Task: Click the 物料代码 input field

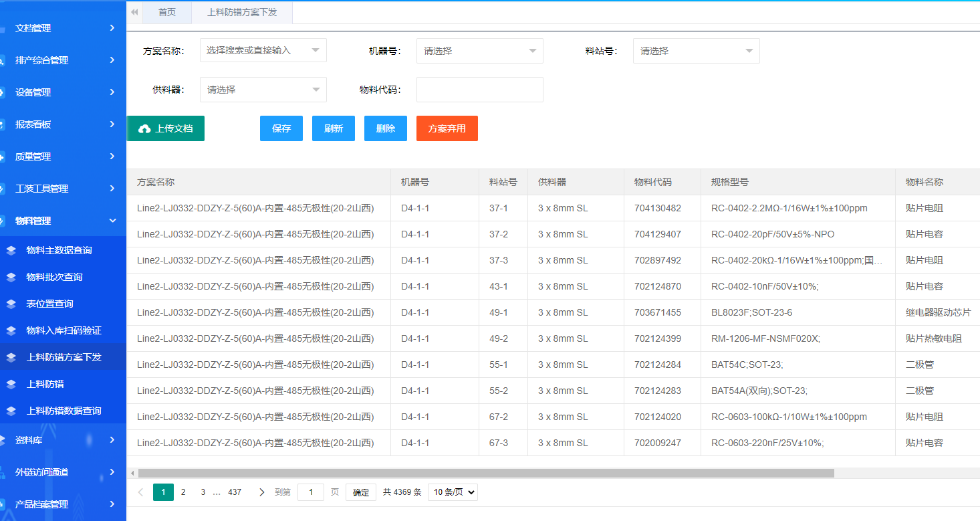Action: [479, 90]
